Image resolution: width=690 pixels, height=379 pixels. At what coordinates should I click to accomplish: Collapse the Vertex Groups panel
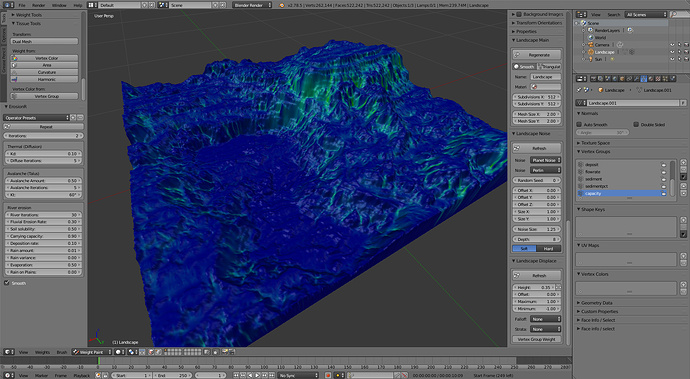[x=594, y=151]
